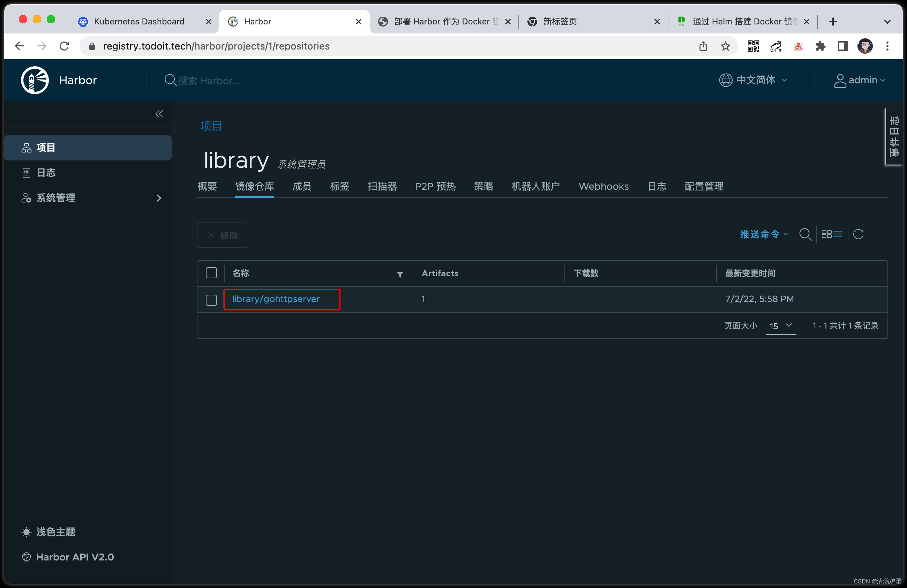The height and width of the screenshot is (588, 907).
Task: Open a new browser tab
Action: point(833,22)
